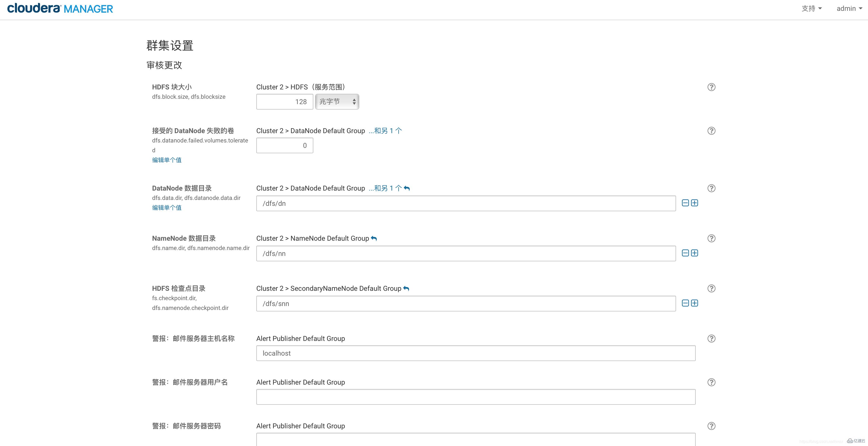Select the 'dfs.name.dir, dfs.namenode.name.dir' text

201,248
